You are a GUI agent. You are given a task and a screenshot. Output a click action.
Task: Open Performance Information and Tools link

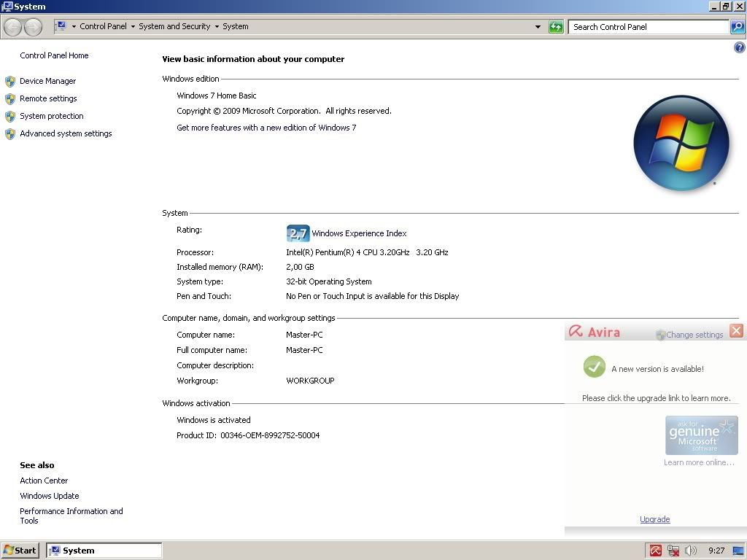coord(71,516)
